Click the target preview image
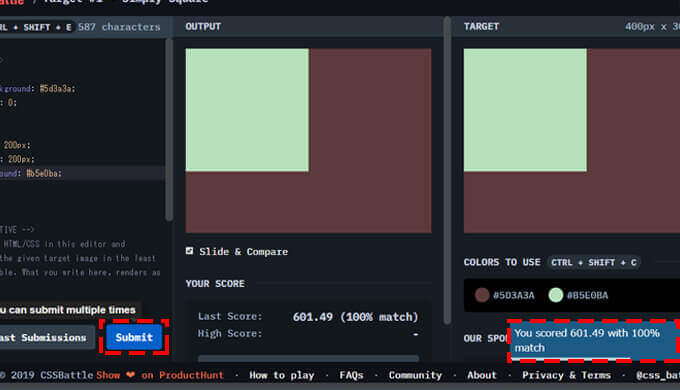Viewport: 680px width, 390px height. (572, 141)
